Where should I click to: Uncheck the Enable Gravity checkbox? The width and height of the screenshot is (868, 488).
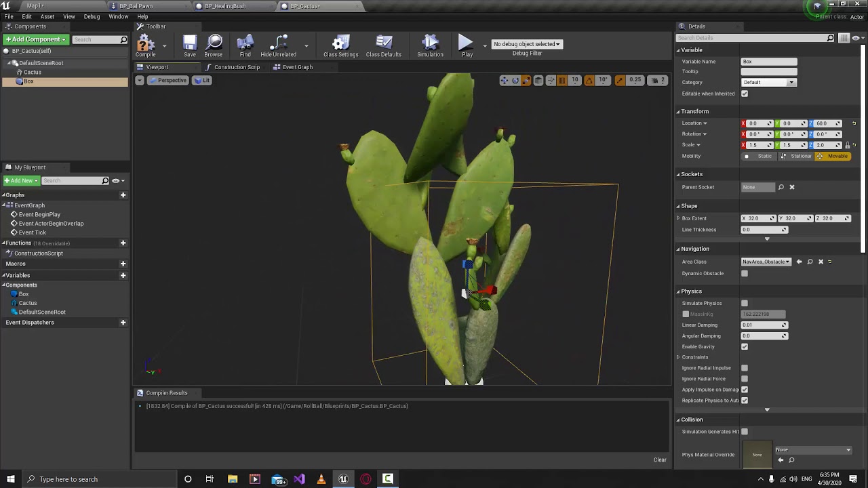point(745,346)
